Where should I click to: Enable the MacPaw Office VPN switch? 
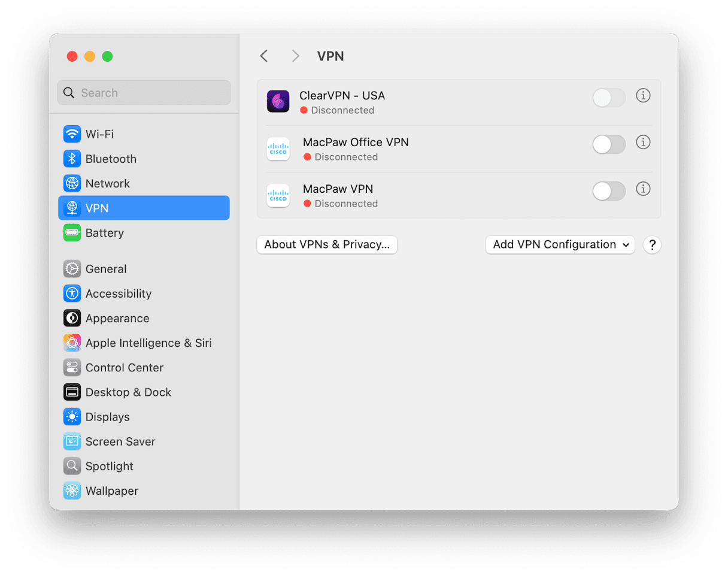click(x=609, y=144)
